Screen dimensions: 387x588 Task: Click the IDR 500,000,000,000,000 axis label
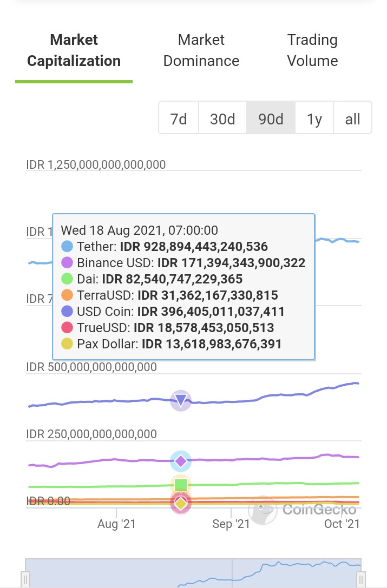91,367
